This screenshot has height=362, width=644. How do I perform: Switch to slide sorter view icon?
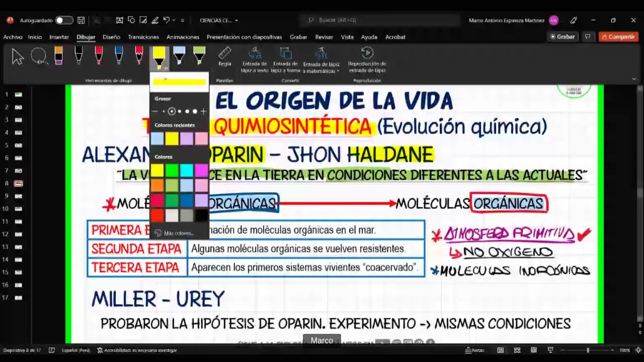pyautogui.click(x=517, y=350)
